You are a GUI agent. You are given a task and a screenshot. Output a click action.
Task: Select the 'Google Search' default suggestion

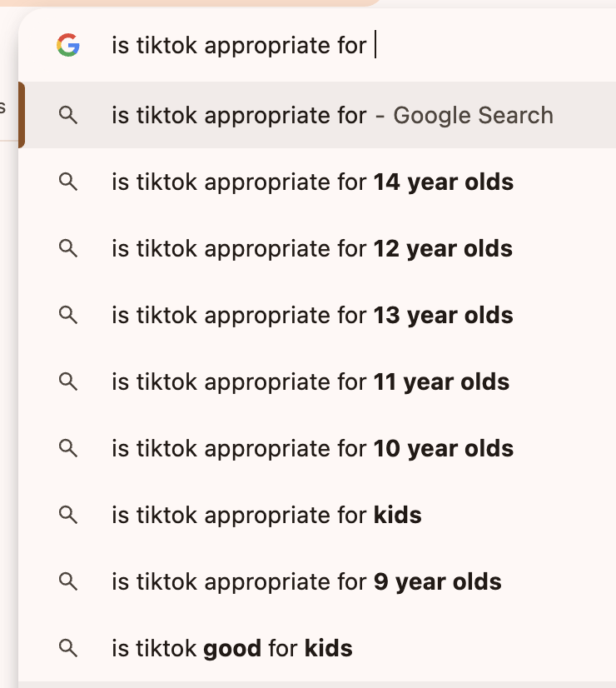click(332, 116)
